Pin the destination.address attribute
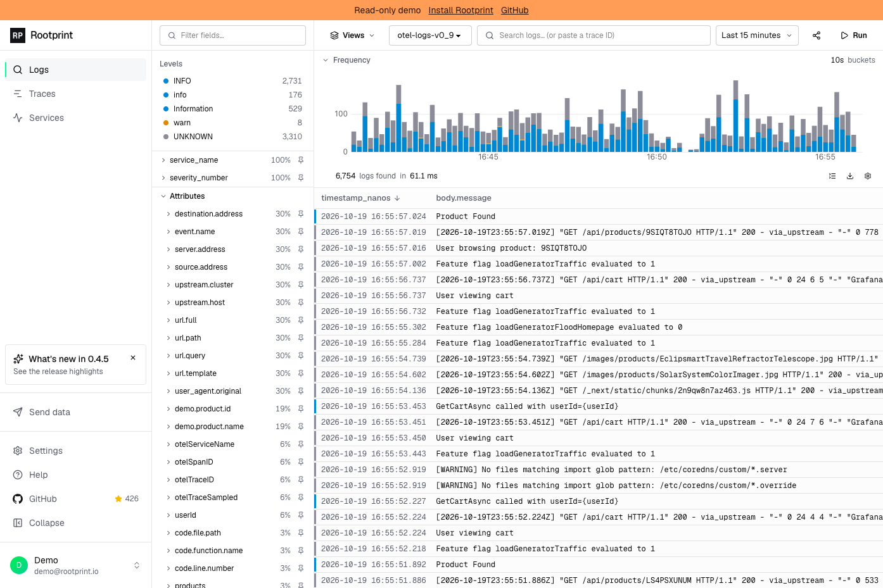883x588 pixels. coord(301,214)
